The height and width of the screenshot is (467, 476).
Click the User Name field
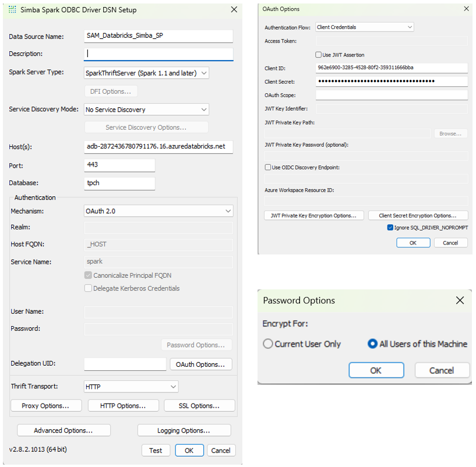(x=158, y=312)
